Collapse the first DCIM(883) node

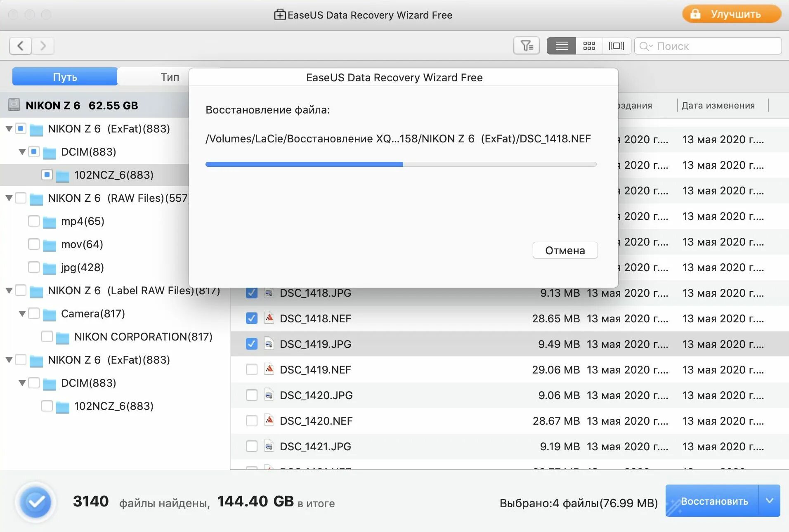click(22, 152)
